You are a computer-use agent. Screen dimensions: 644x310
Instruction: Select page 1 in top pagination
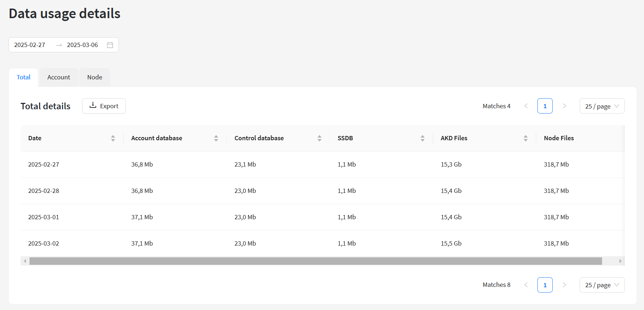(x=545, y=106)
